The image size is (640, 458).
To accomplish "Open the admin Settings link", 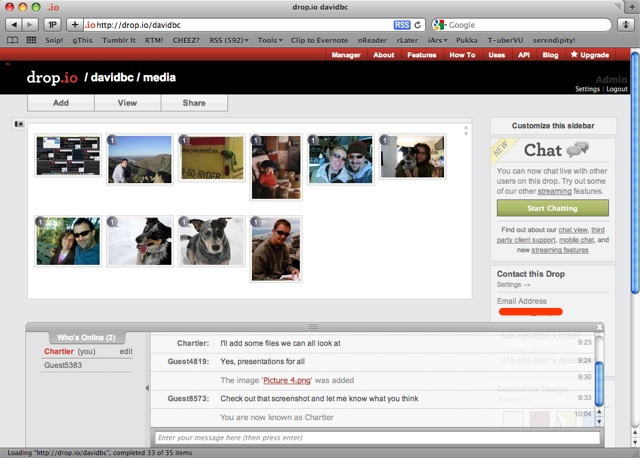I will [587, 89].
